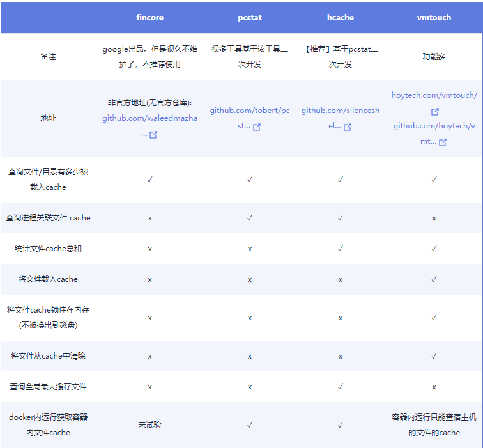Click the fincore column header

(149, 17)
